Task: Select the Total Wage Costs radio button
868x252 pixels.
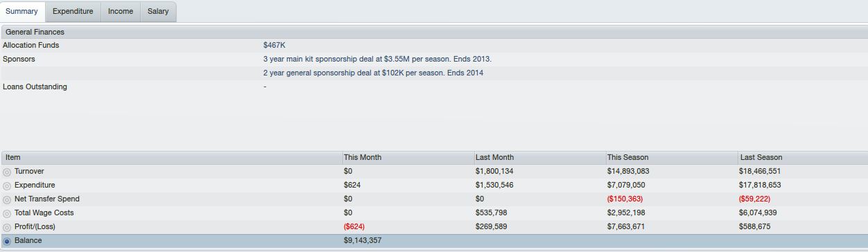Action: 7,213
